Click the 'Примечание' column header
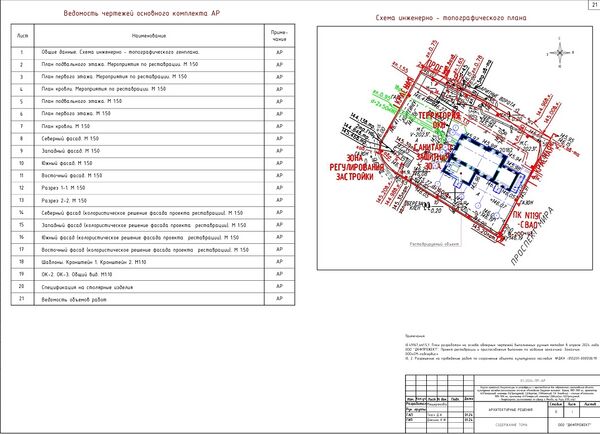This screenshot has width=600, height=434. tap(279, 36)
